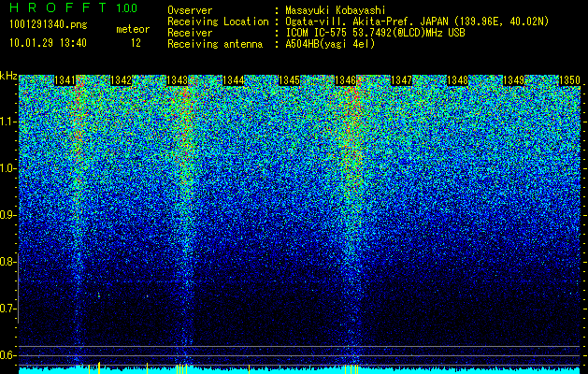Image resolution: width=588 pixels, height=374 pixels.
Task: Click the Receiving Location label
Action: click(x=218, y=22)
